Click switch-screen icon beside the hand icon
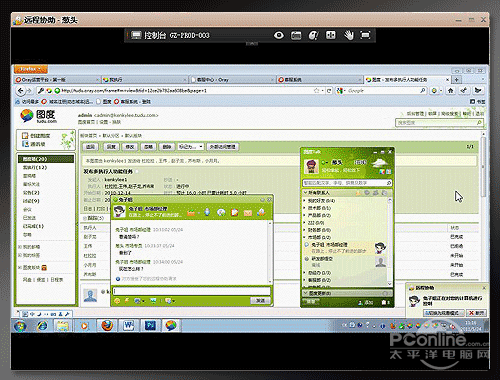Screen dimensions: 500x380 click(330, 35)
